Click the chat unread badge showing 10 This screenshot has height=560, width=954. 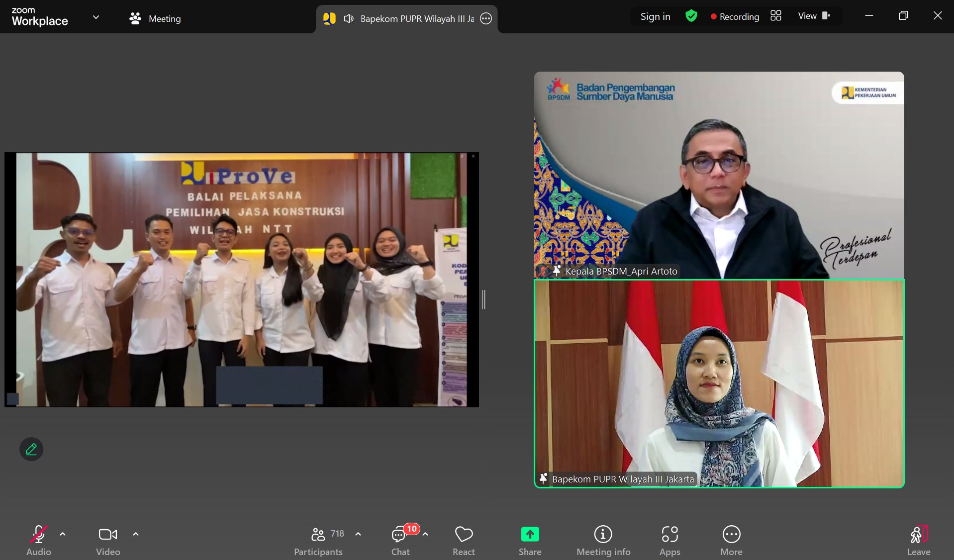tap(412, 529)
